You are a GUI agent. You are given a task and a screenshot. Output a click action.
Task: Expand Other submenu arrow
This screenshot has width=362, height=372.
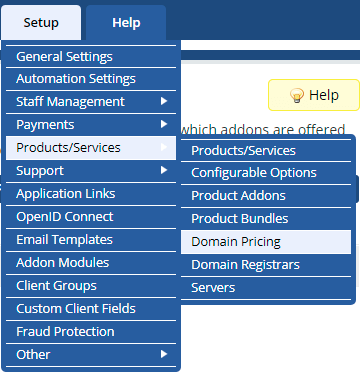[164, 354]
